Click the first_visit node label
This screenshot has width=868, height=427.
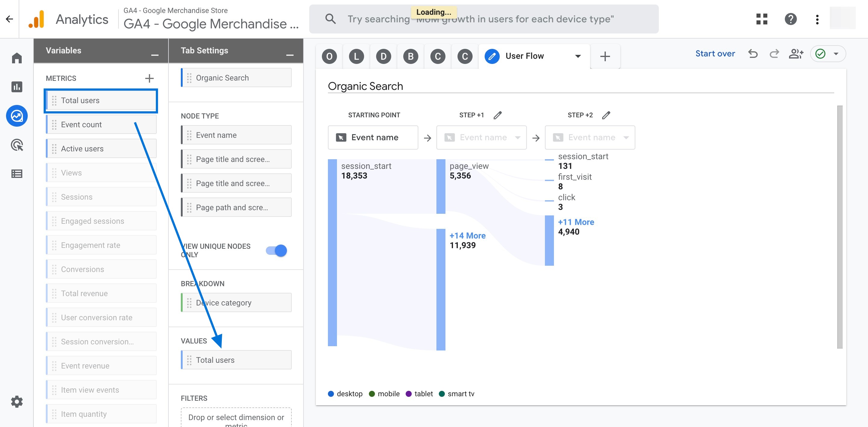tap(574, 177)
